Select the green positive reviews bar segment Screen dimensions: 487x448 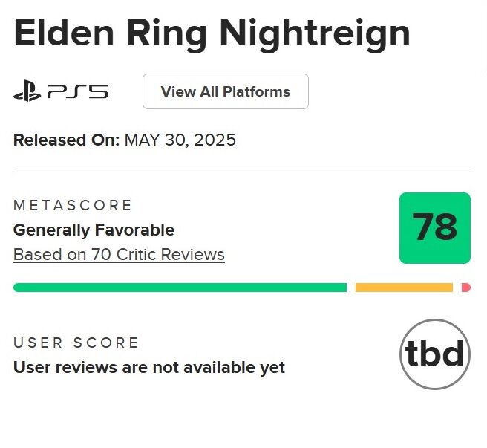180,288
